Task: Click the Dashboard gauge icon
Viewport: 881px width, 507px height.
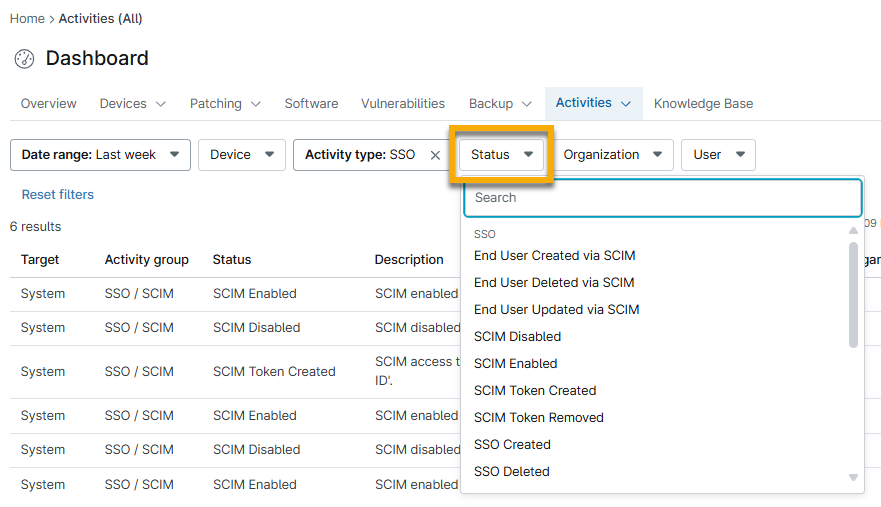Action: click(24, 59)
